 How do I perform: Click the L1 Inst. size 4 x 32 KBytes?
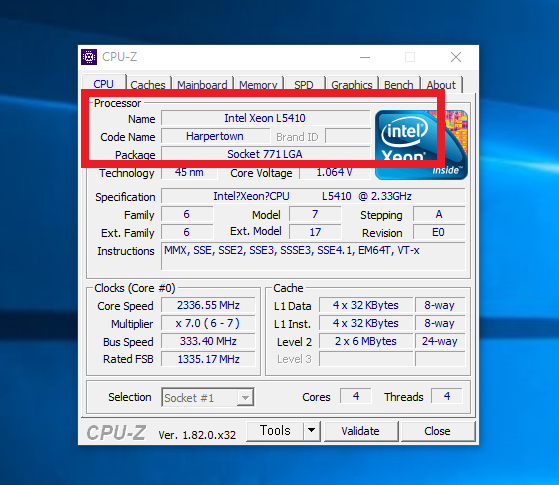click(x=366, y=323)
